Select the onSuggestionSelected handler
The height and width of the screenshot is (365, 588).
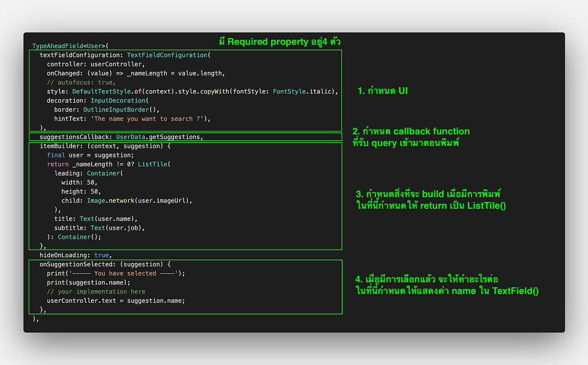point(105,264)
